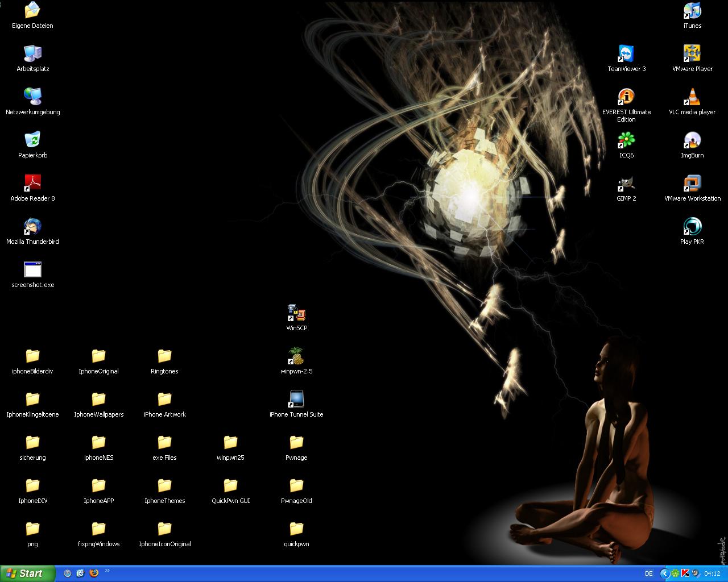Click the Windows Start button
This screenshot has height=582, width=728.
27,573
